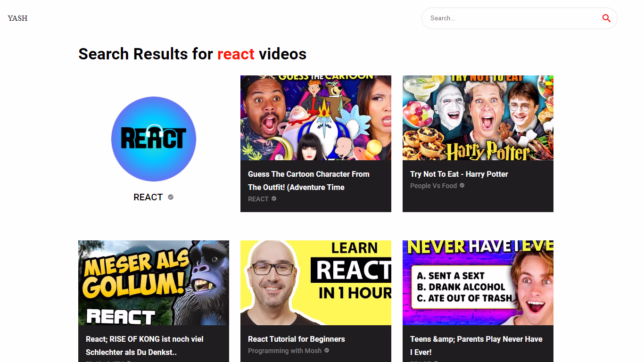Open the REACT channel circular avatar
The width and height of the screenshot is (644, 362).
154,139
